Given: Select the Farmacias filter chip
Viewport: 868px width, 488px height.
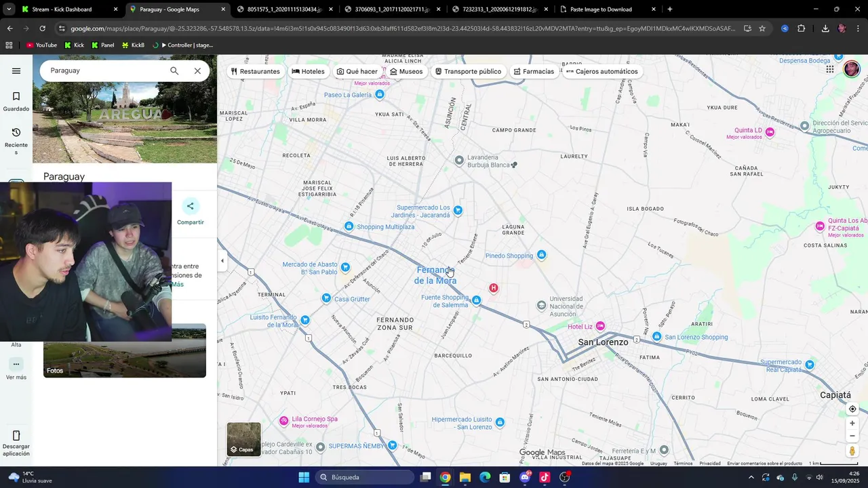Looking at the screenshot, I should (534, 71).
